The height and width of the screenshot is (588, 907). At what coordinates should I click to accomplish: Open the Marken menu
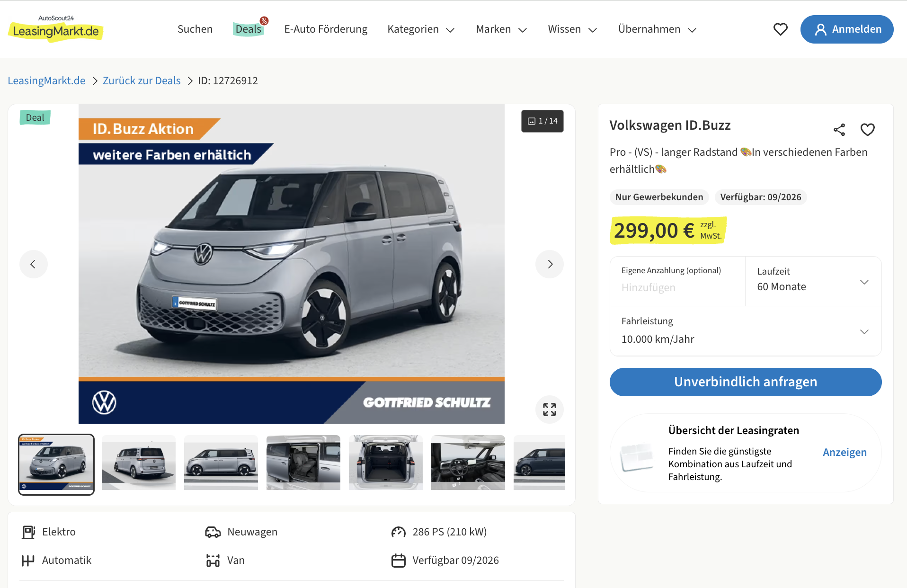502,29
